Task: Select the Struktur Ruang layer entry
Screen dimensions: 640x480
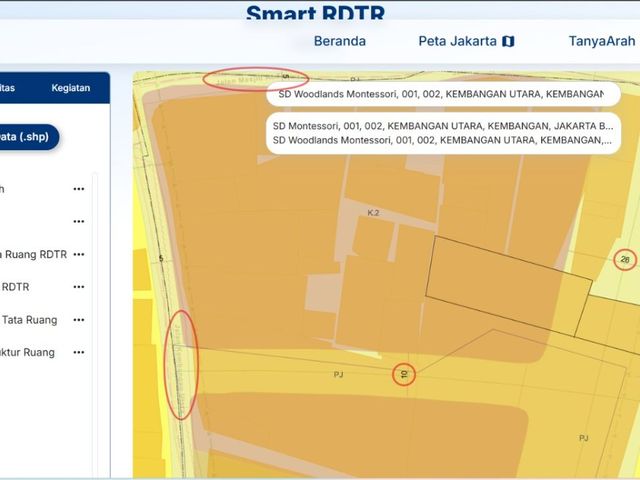Action: point(27,353)
